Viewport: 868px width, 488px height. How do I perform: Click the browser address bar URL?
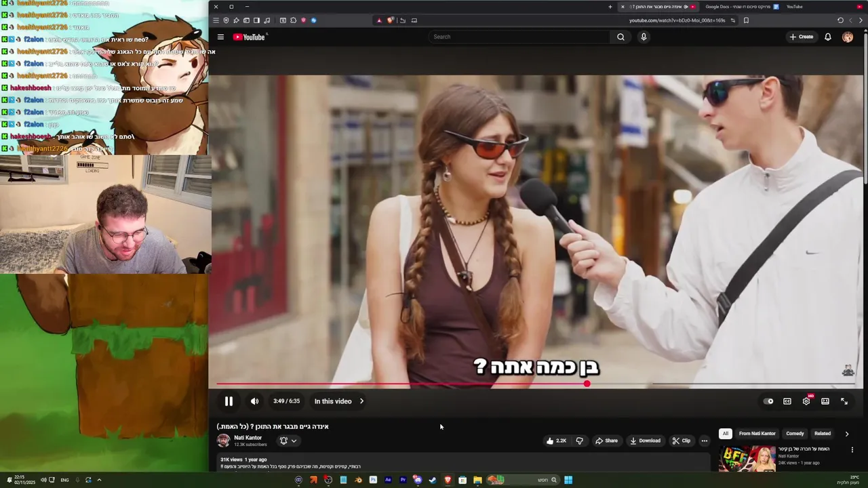click(x=677, y=20)
